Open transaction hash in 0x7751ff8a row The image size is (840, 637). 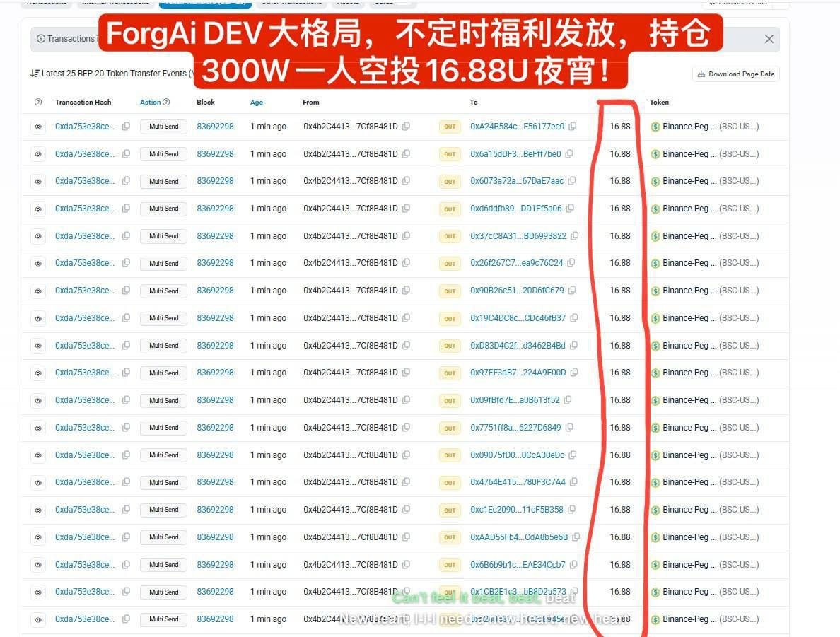85,428
